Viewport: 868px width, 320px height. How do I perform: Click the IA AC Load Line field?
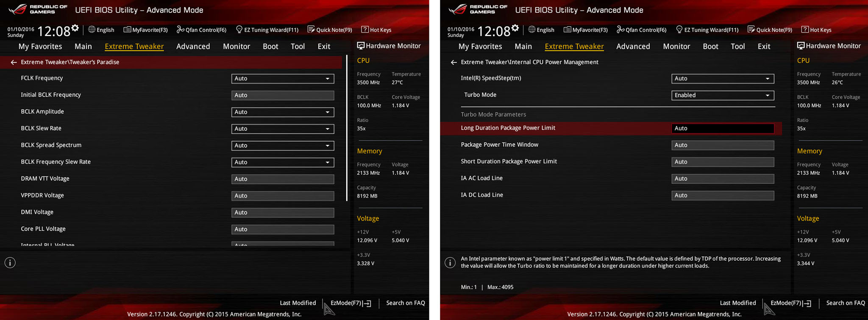pos(723,179)
